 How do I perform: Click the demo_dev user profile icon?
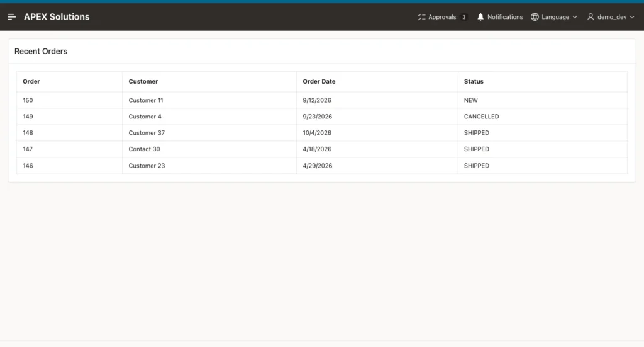(x=591, y=17)
